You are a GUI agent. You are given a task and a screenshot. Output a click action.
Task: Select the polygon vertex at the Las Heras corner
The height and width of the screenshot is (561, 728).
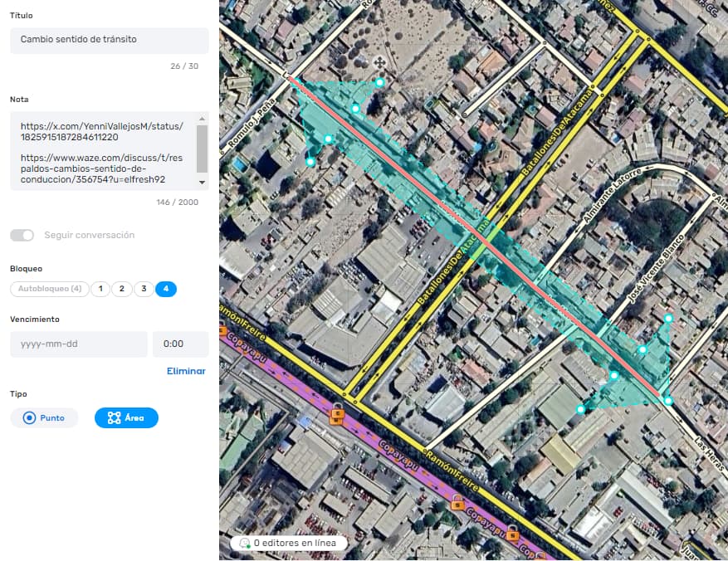[668, 401]
